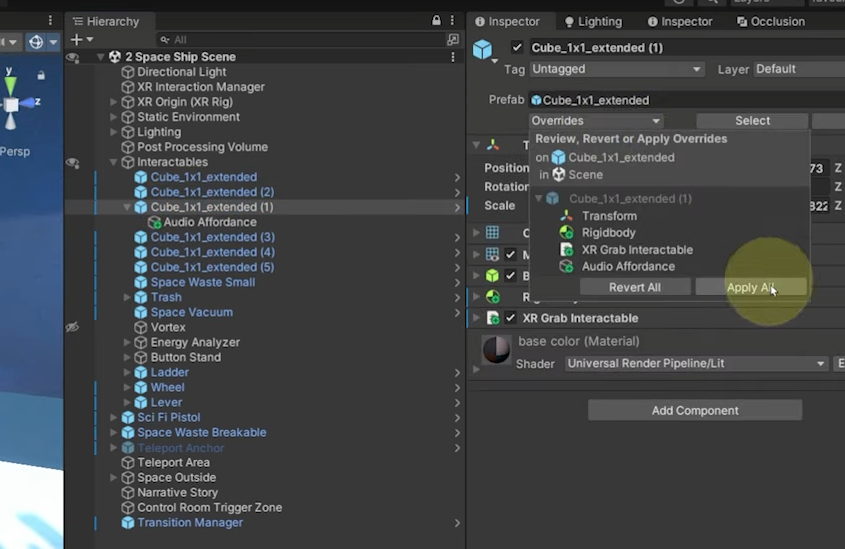Open Transition Manager prefab via its arrow
The width and height of the screenshot is (845, 549).
(457, 523)
